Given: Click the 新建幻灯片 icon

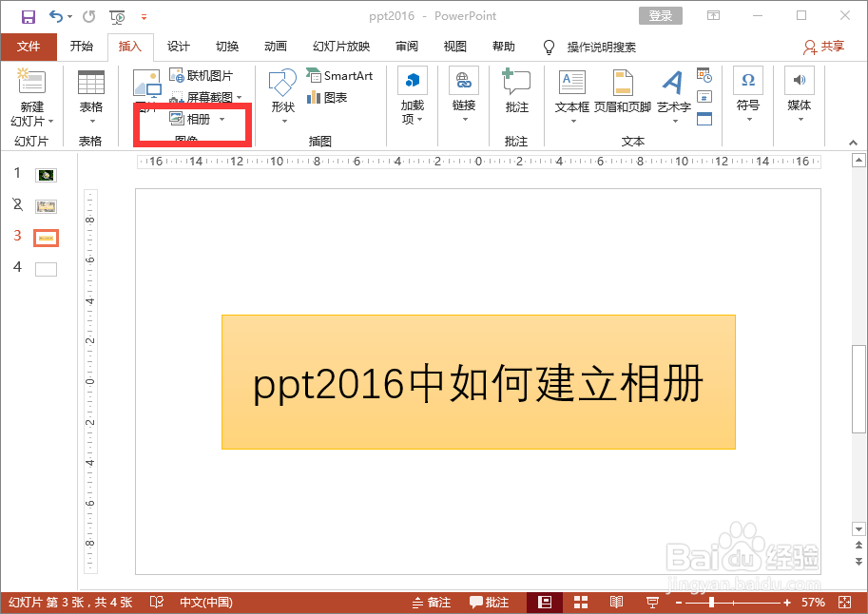Looking at the screenshot, I should (x=31, y=81).
